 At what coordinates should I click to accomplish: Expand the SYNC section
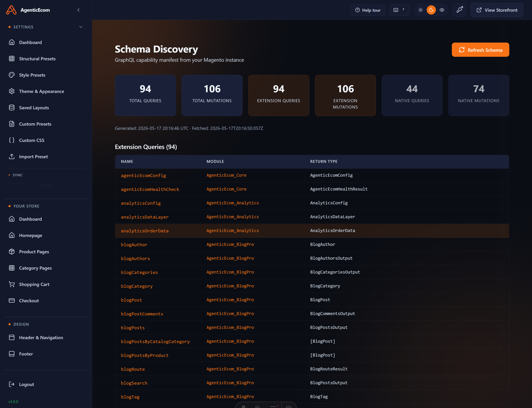tap(18, 175)
